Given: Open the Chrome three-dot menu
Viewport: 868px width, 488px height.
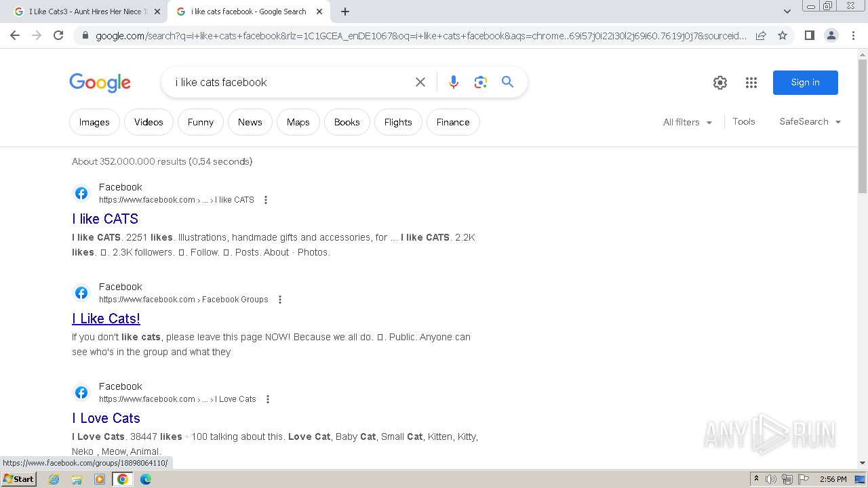Looking at the screenshot, I should (853, 35).
